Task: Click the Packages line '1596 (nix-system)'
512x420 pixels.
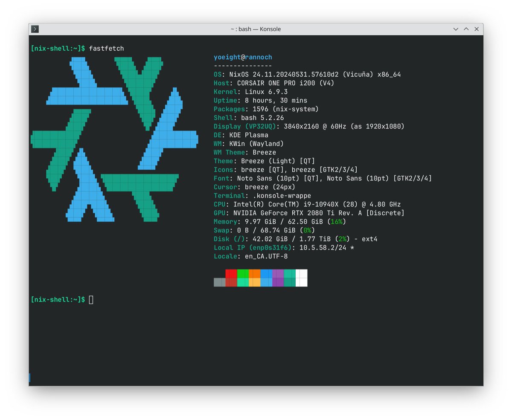Action: pos(266,109)
